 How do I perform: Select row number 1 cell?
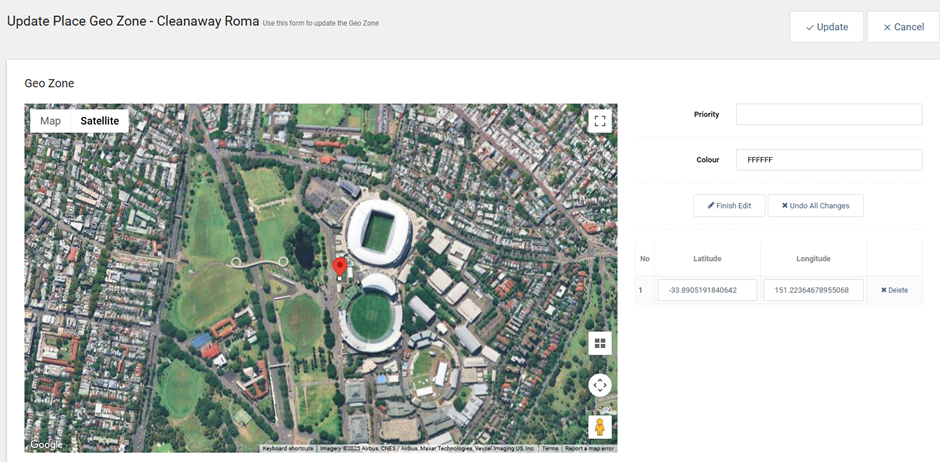tap(644, 290)
